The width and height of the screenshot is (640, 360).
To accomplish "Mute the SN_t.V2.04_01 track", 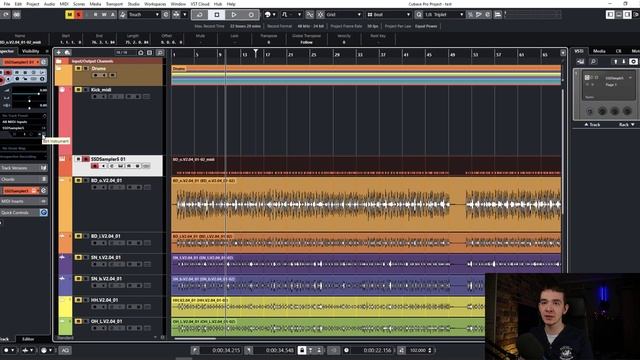I will (x=78, y=258).
